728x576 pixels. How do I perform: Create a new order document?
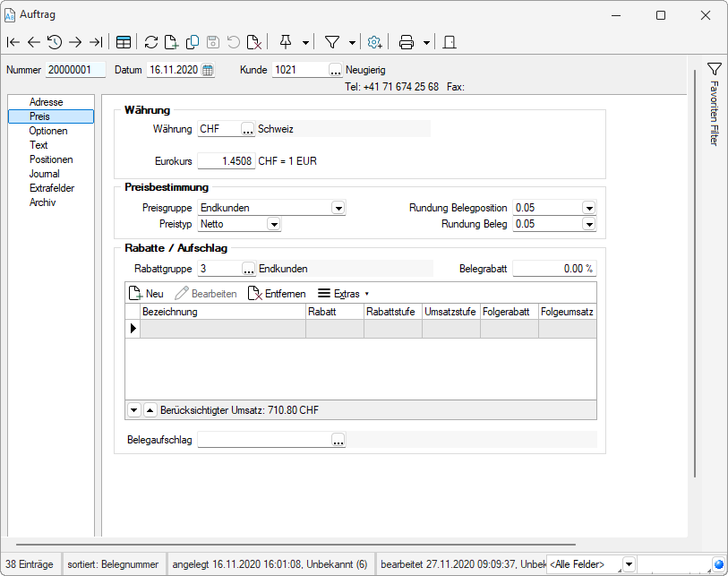point(171,42)
